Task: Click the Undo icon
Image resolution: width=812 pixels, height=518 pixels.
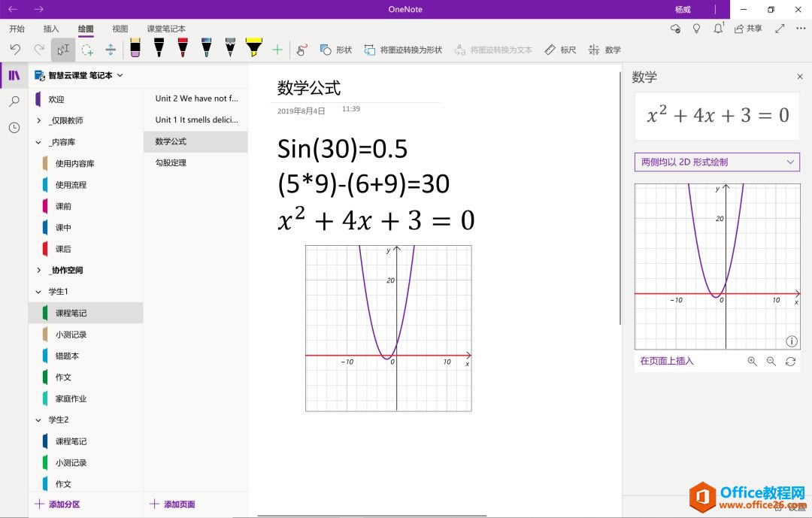Action: [15, 49]
